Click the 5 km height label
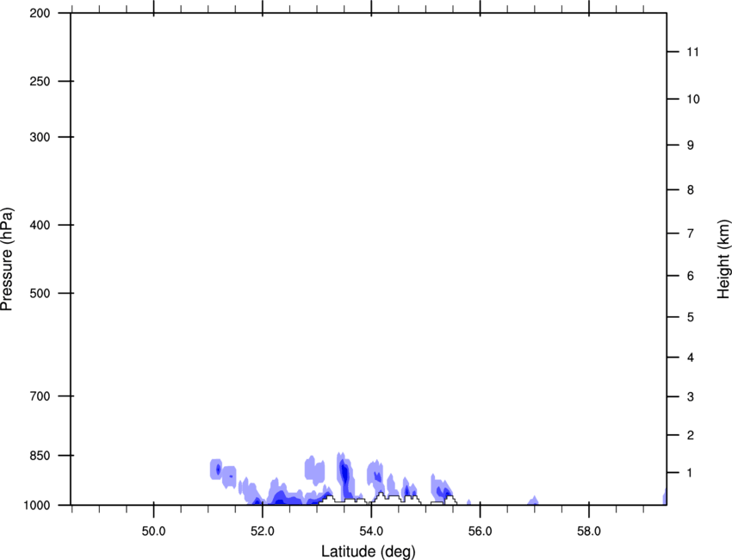This screenshot has width=732, height=560. coord(691,317)
